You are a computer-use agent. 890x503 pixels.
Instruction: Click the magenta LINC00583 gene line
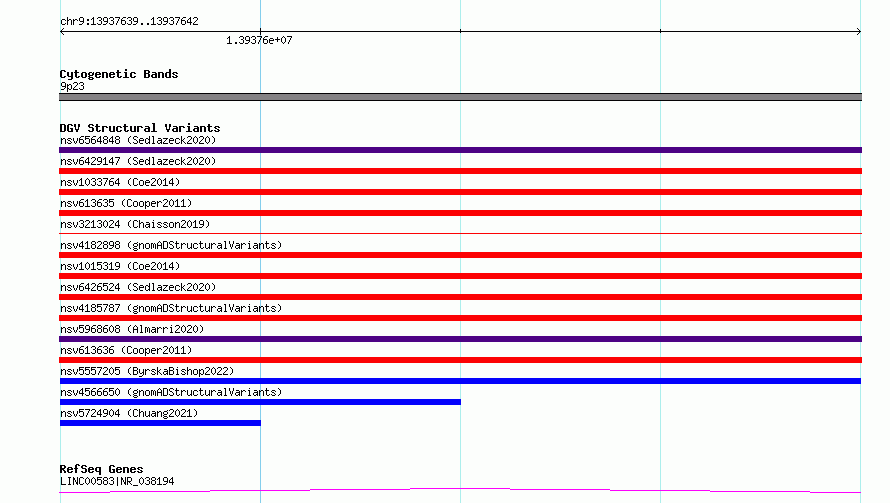[460, 490]
